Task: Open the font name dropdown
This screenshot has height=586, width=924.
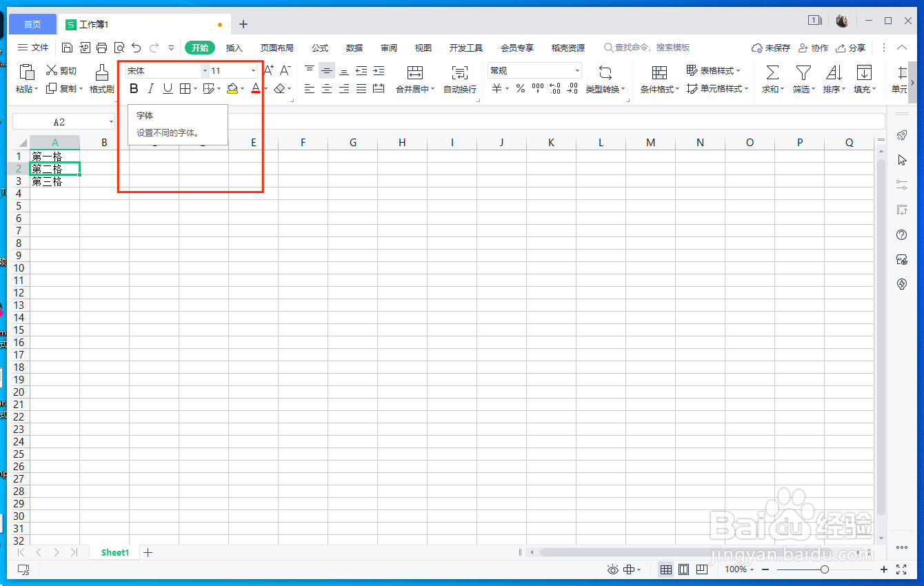Action: 204,70
